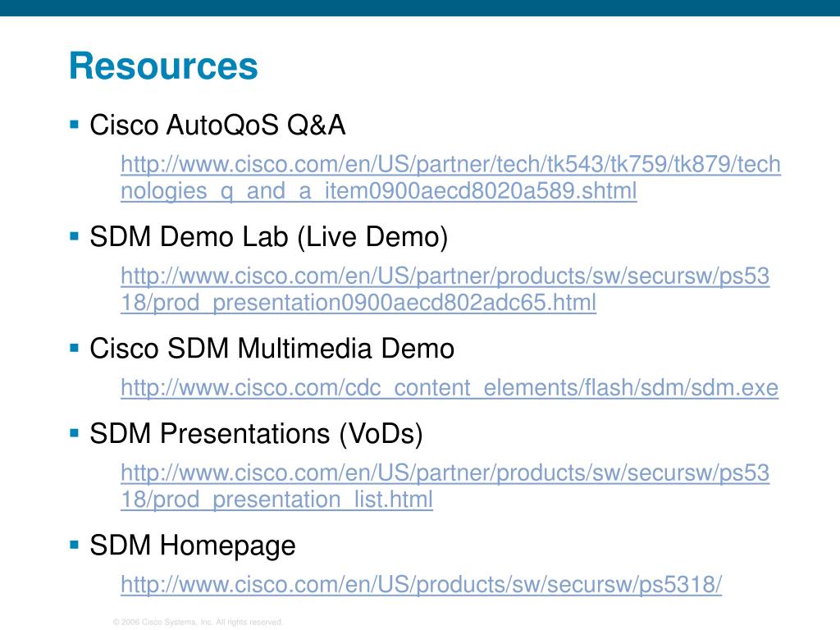
Task: Click the dark blue header bar
Action: click(x=420, y=8)
